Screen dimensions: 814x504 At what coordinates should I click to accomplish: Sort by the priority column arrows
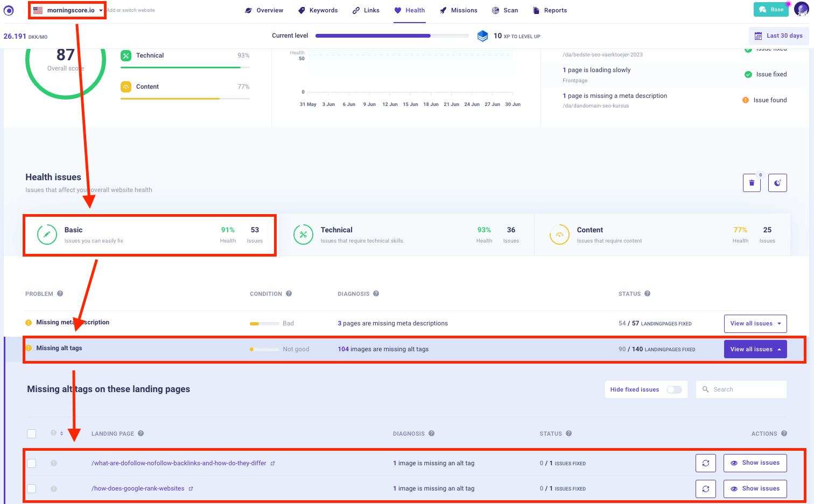click(x=61, y=434)
